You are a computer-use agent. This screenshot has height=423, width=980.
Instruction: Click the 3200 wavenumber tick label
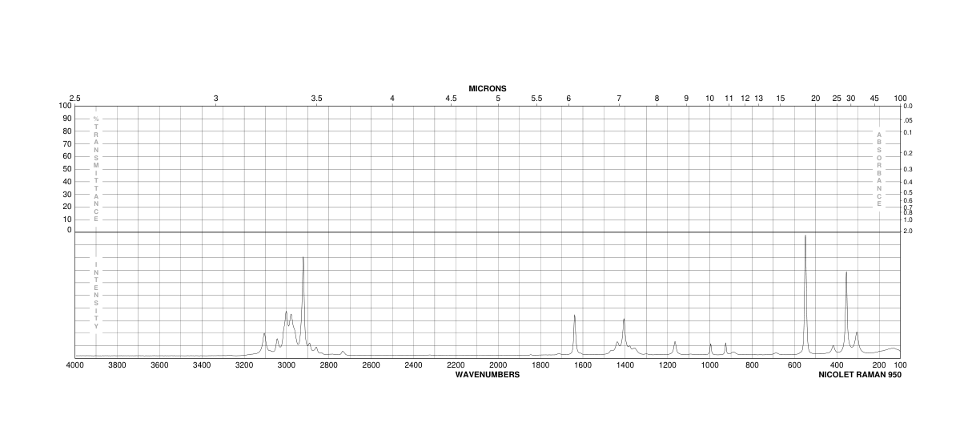pyautogui.click(x=244, y=366)
